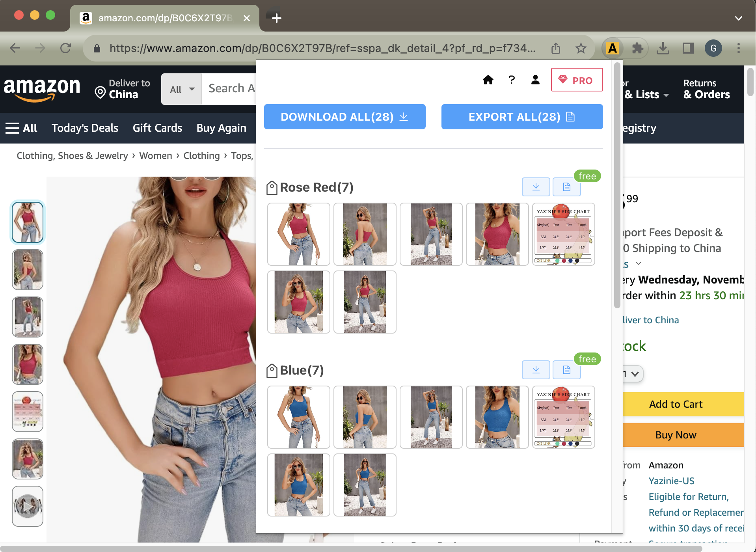The height and width of the screenshot is (552, 756).
Task: Export the Blue image group
Action: 566,369
